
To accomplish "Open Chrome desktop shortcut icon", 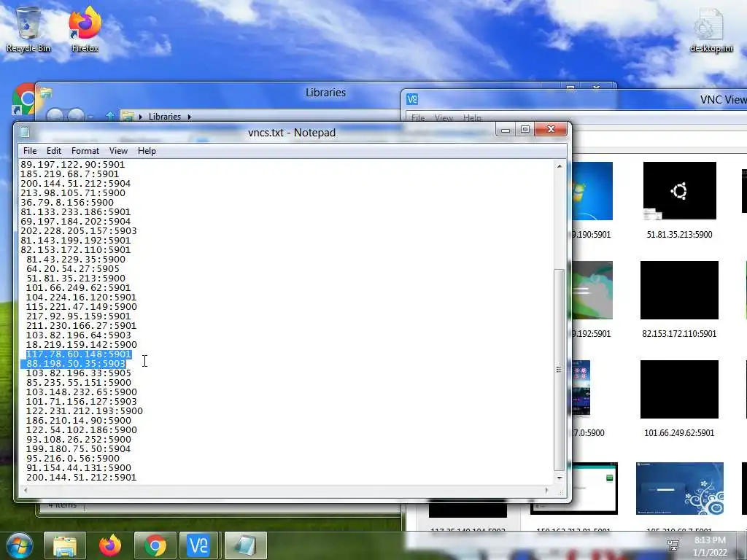I will (24, 99).
